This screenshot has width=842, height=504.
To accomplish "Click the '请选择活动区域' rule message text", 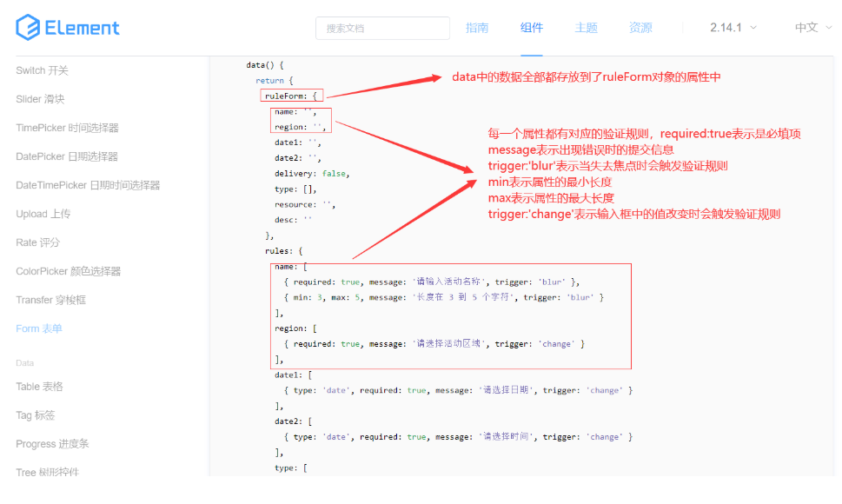I will [448, 343].
